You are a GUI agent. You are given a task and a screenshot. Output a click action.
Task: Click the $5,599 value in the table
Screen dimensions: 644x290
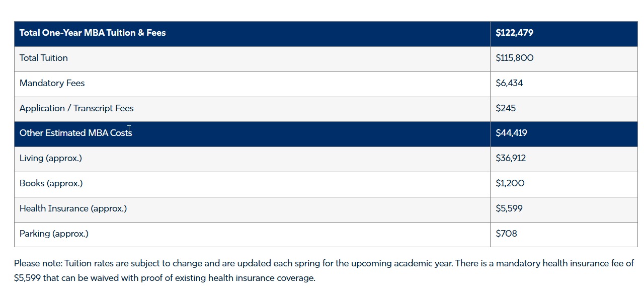tap(509, 208)
